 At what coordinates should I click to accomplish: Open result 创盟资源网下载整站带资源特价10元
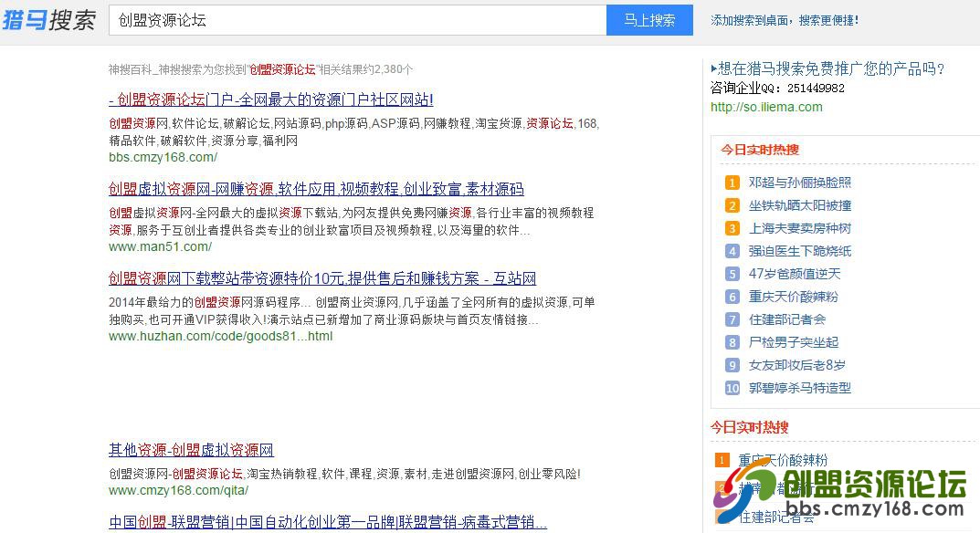pos(322,278)
